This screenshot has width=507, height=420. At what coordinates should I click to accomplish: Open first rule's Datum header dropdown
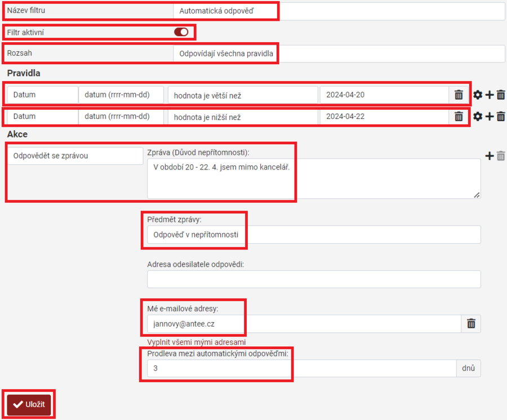(42, 95)
